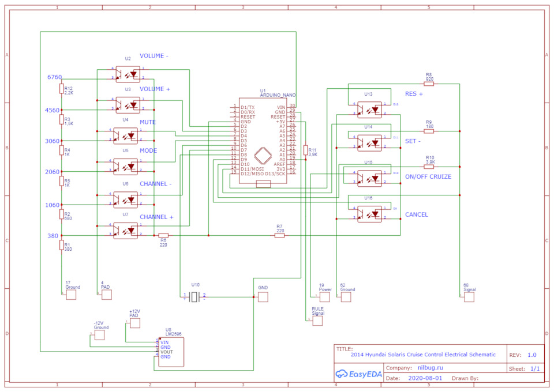Select the '1060' value label
Viewport: 554px width, 392px height.
pyautogui.click(x=53, y=205)
